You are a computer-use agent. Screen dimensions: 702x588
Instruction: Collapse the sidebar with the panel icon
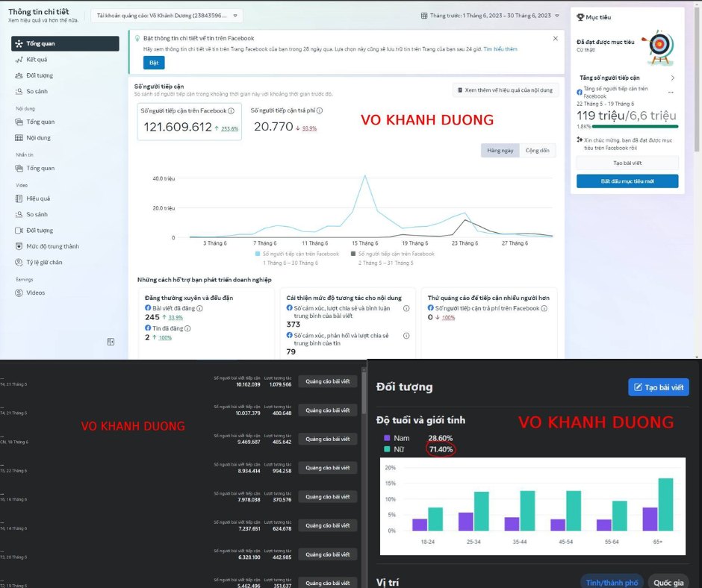click(x=111, y=342)
